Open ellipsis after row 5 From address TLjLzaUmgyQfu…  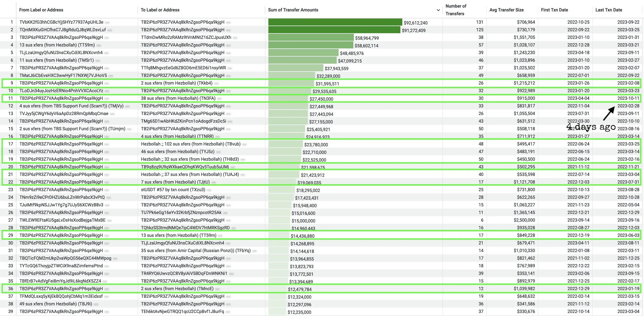click(107, 53)
